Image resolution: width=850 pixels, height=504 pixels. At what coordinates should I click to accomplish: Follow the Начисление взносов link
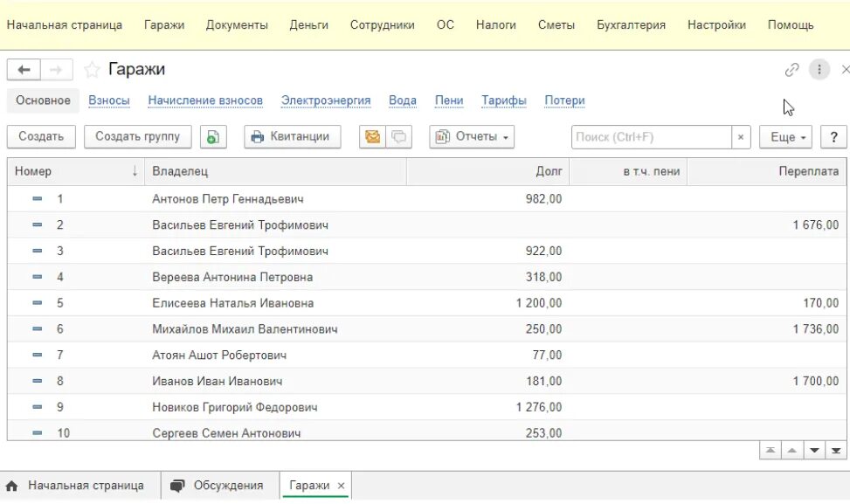(x=205, y=100)
